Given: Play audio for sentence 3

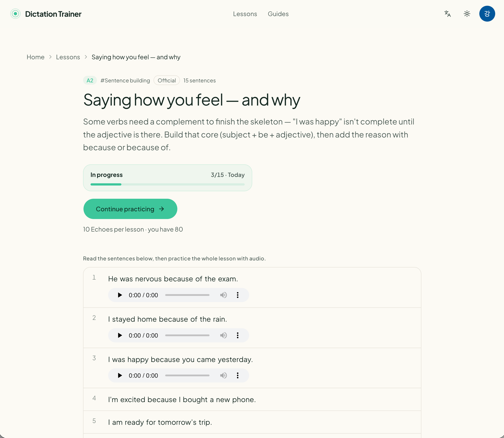Looking at the screenshot, I should [120, 375].
